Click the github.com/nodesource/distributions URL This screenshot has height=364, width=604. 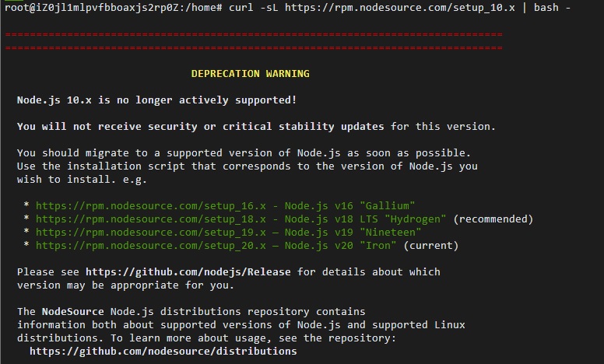pos(163,352)
